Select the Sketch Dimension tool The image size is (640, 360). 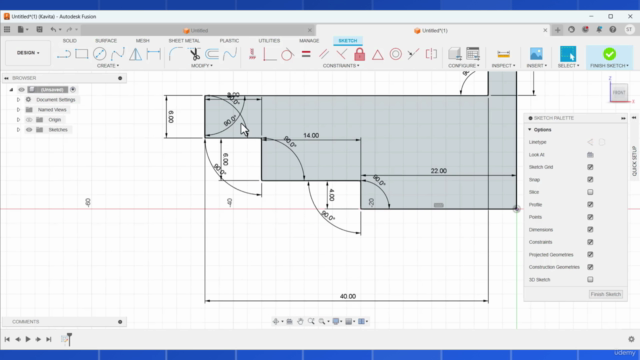pyautogui.click(x=153, y=54)
